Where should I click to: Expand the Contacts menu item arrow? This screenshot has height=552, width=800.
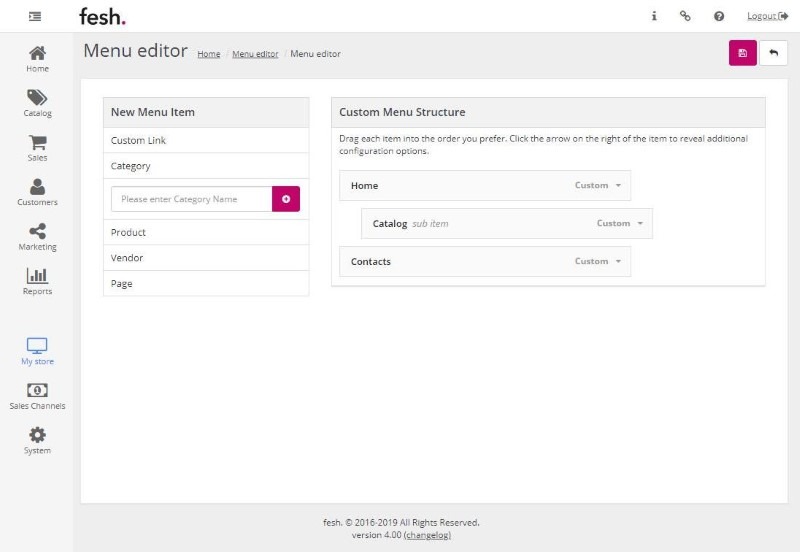(618, 262)
